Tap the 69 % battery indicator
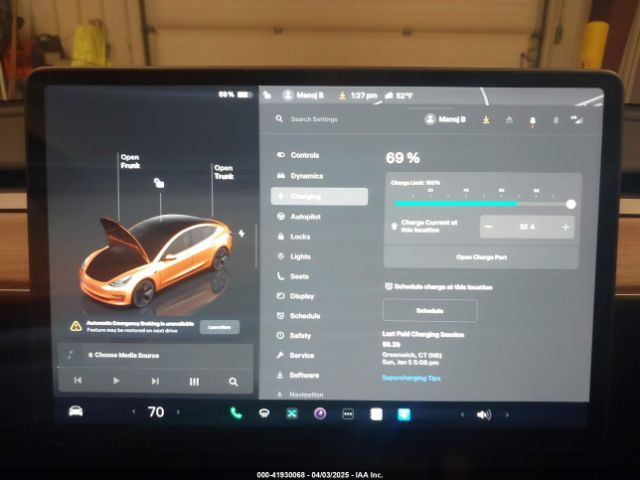640x480 pixels. point(236,94)
